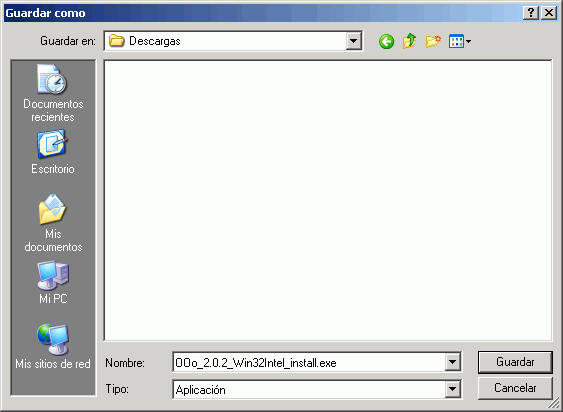
Task: Expand the Guardar en folder dropdown
Action: [353, 41]
